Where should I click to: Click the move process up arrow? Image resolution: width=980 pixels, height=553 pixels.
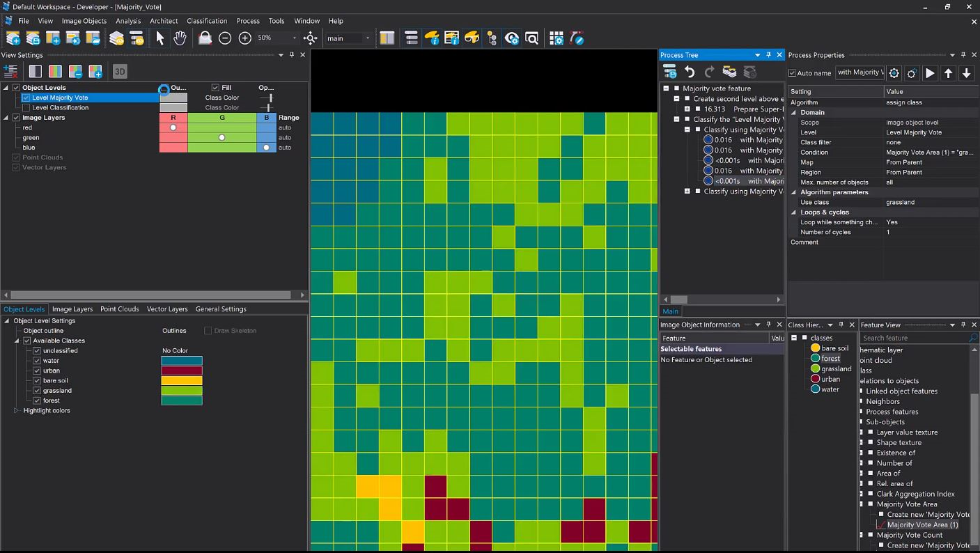[x=948, y=73]
